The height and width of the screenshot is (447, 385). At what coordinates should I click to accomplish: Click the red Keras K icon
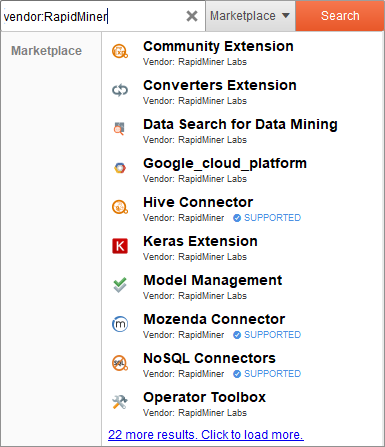(x=120, y=246)
